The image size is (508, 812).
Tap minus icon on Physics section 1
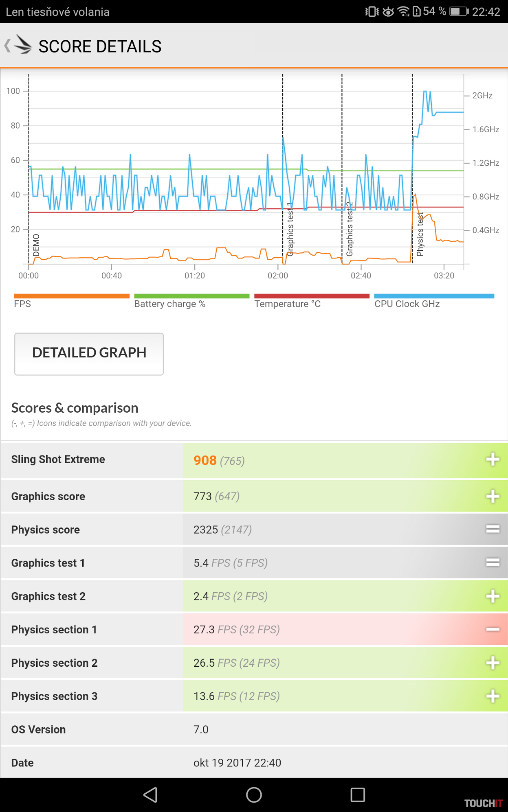point(493,630)
